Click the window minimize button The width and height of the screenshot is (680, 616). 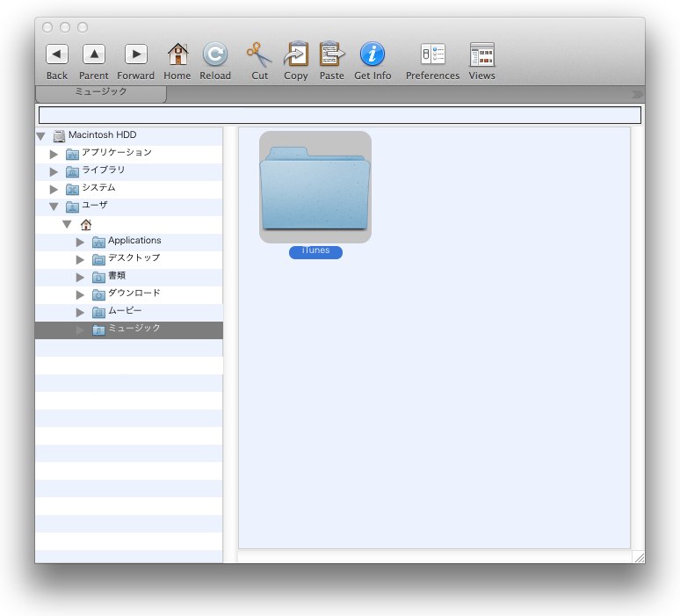pos(65,27)
